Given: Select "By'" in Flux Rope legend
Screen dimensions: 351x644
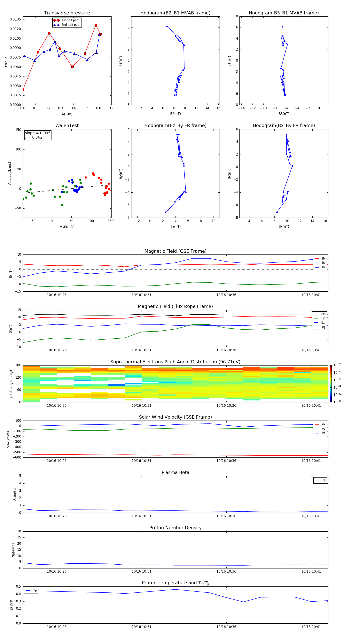Looking at the screenshot, I should coord(320,318).
